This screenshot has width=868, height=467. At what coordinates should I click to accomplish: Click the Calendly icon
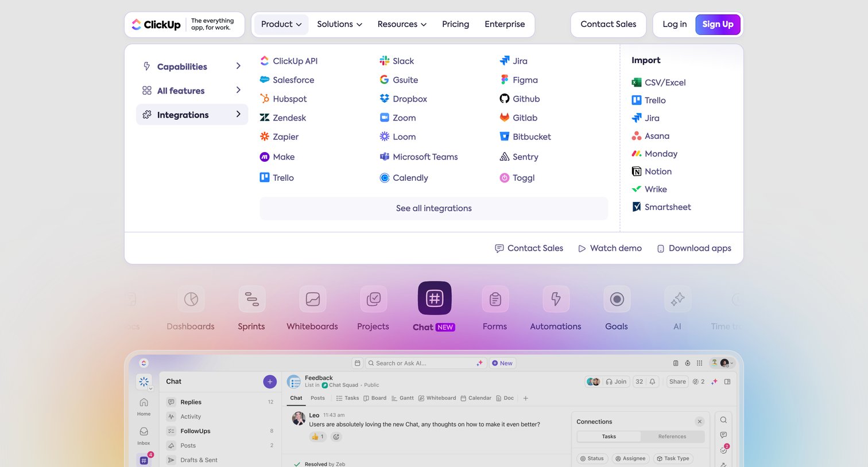coord(385,178)
